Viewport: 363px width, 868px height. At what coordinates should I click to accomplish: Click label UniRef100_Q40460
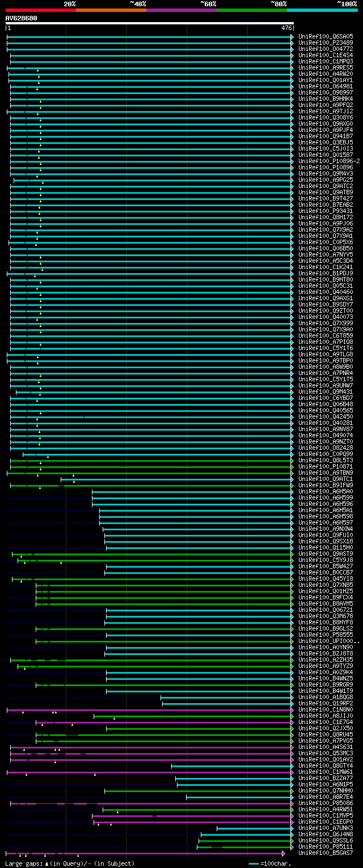pyautogui.click(x=326, y=292)
